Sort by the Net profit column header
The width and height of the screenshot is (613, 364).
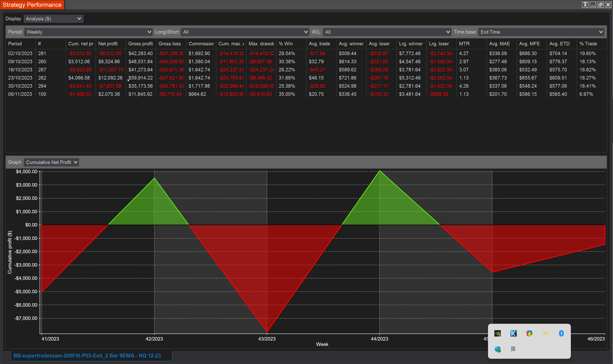point(111,44)
